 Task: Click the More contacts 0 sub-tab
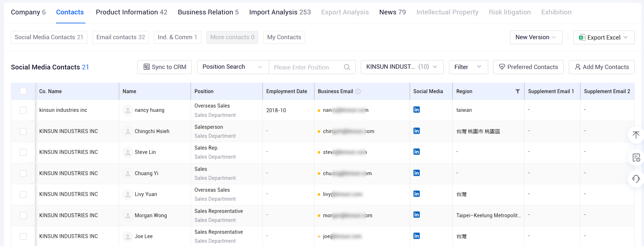[232, 37]
